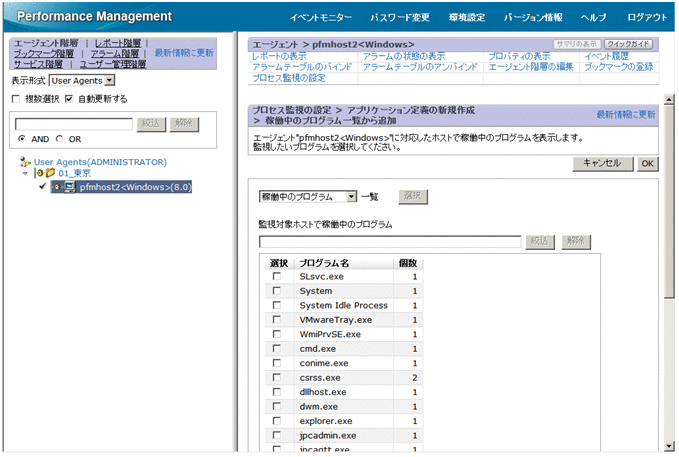679x457 pixels.
Task: Check the System Idle Process checkbox
Action: [x=277, y=305]
